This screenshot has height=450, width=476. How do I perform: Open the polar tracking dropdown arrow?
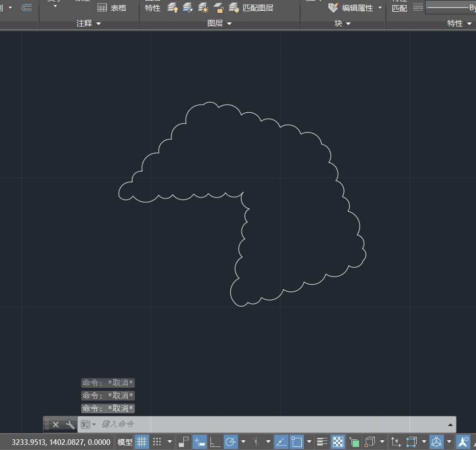tap(243, 441)
